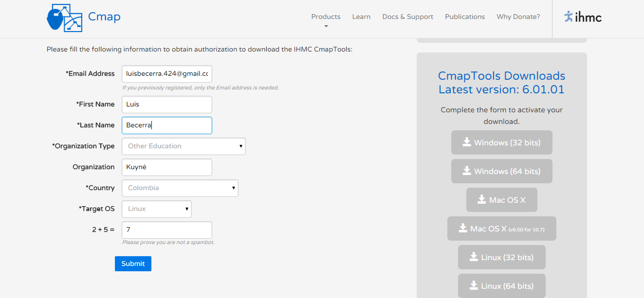Download Windows (64 bits) version

(x=501, y=171)
